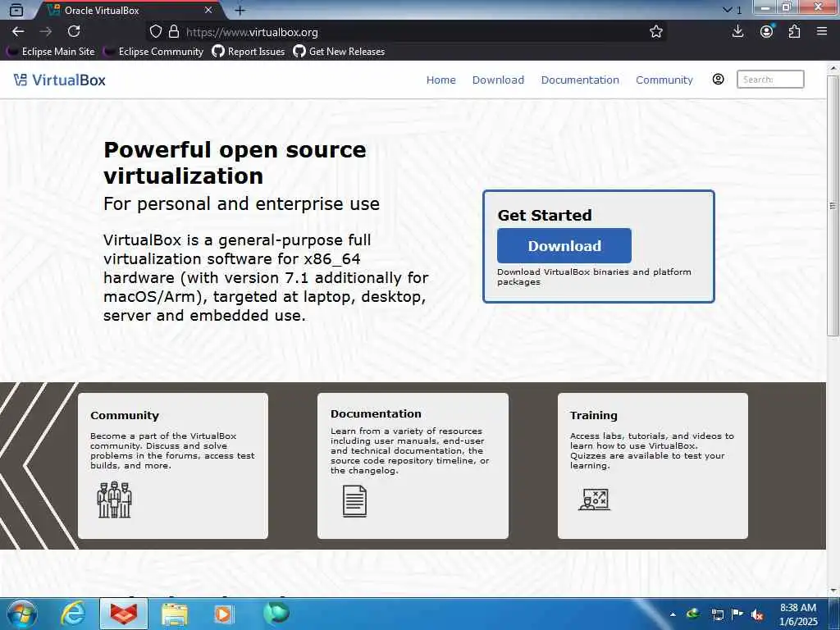
Task: Focus the site Search field
Action: [770, 80]
